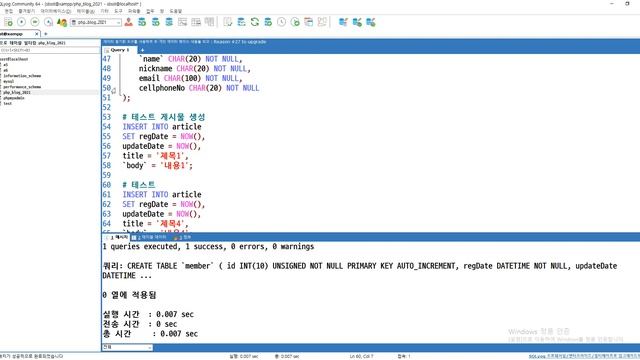The image size is (640, 360).
Task: Click the last blue icon at toolbar end
Action: point(371,22)
